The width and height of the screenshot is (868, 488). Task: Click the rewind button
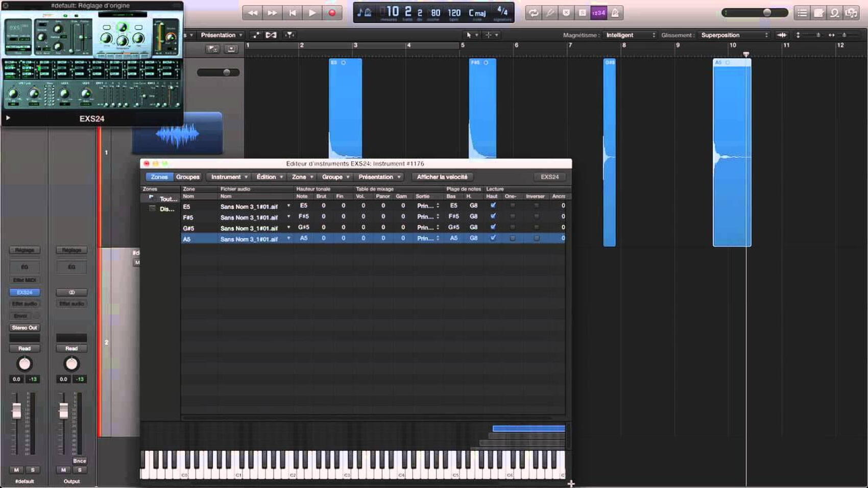252,13
